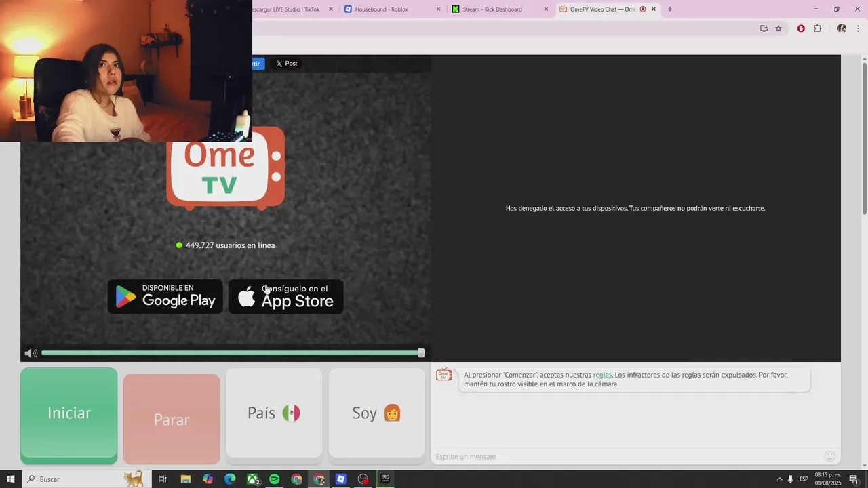
Task: Open the Roblox app on the taskbar
Action: pyautogui.click(x=341, y=479)
